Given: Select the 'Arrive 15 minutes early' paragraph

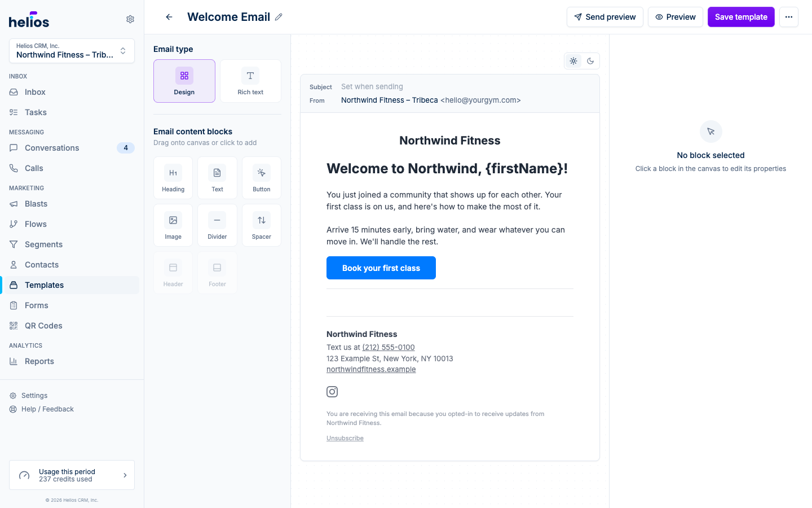Looking at the screenshot, I should (445, 235).
